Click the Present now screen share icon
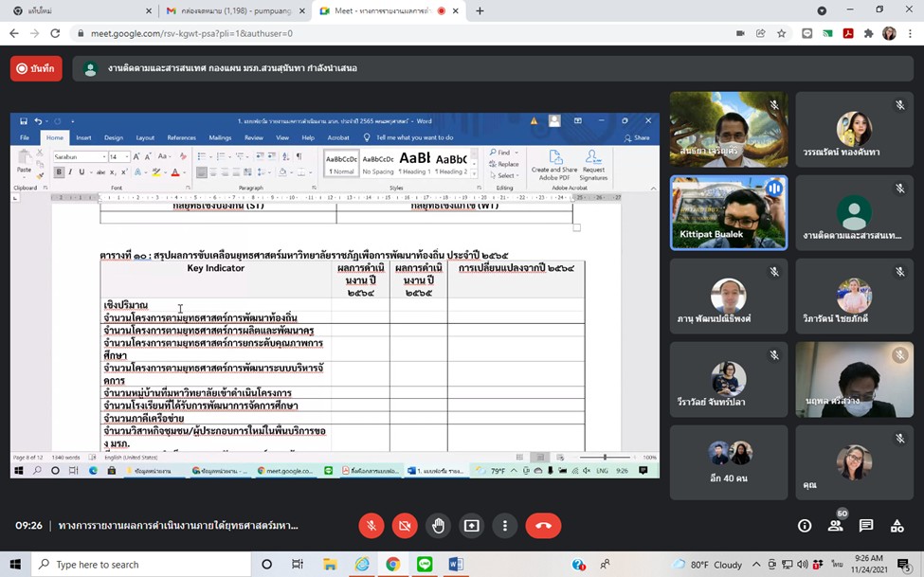This screenshot has width=924, height=577. click(471, 525)
